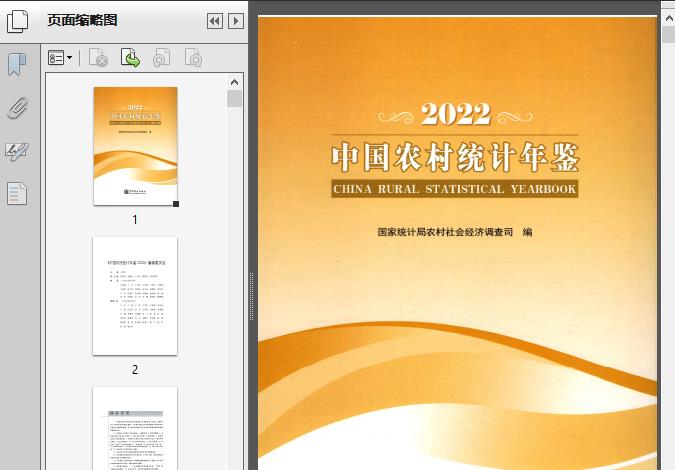Rotate pages clockwise icon

point(193,57)
